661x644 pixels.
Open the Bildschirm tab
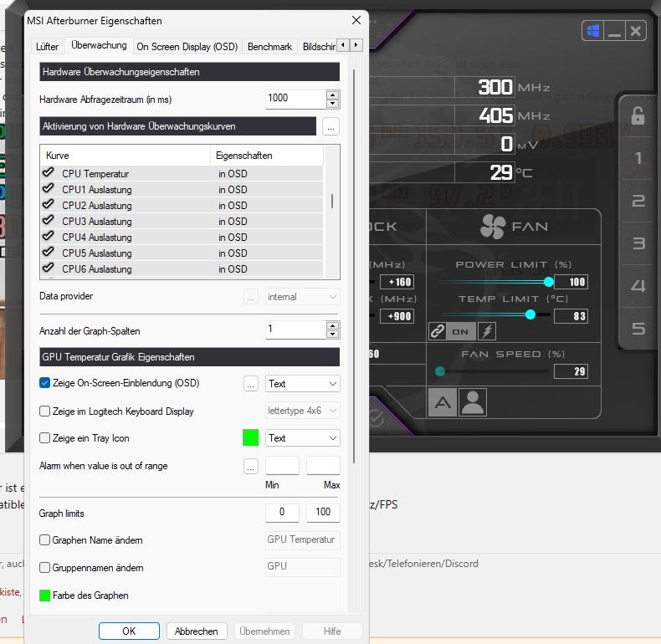coord(317,46)
